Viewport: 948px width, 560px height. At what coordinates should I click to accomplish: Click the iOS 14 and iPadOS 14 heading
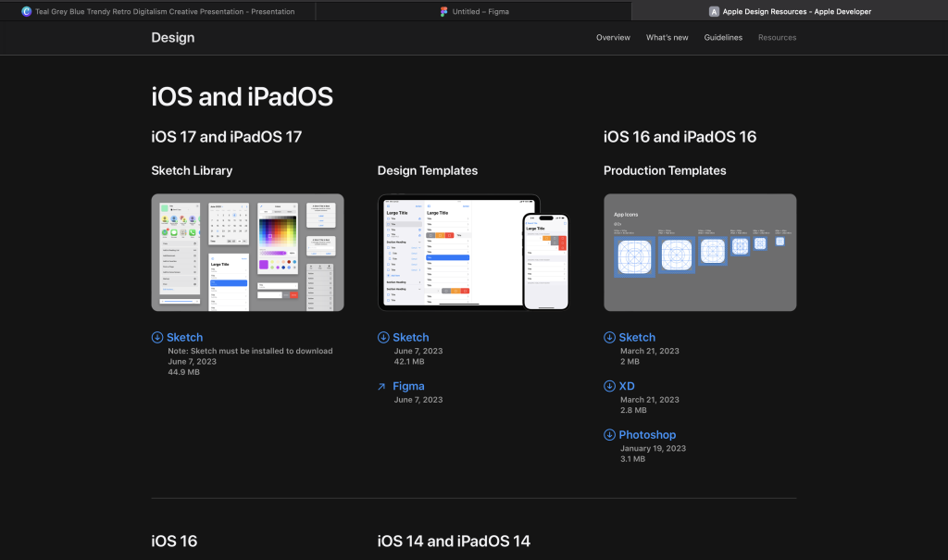click(454, 541)
